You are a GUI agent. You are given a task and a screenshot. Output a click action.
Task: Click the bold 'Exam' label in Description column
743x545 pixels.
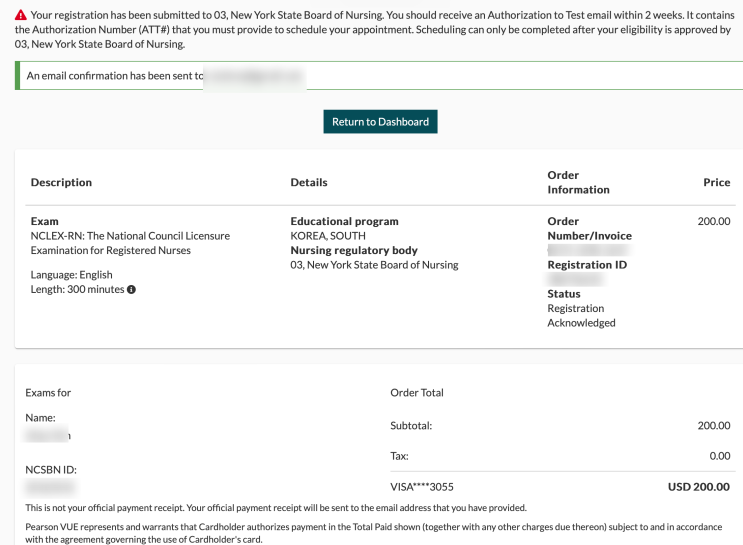click(45, 221)
